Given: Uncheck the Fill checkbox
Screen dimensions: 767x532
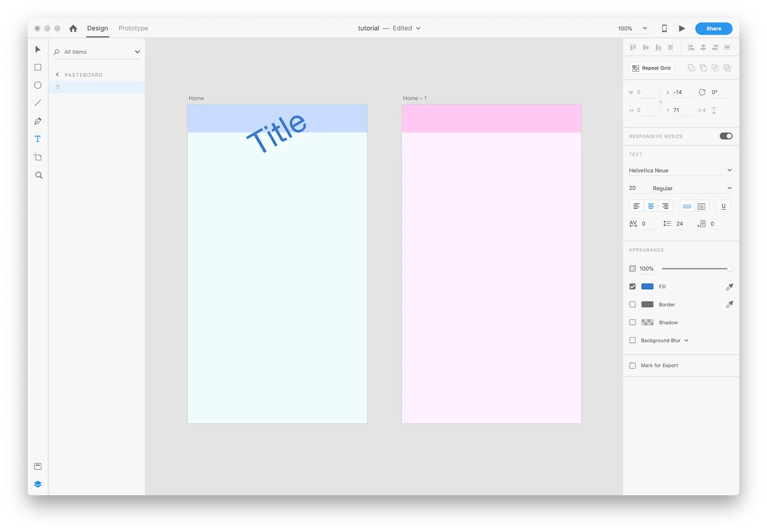Looking at the screenshot, I should [x=632, y=287].
